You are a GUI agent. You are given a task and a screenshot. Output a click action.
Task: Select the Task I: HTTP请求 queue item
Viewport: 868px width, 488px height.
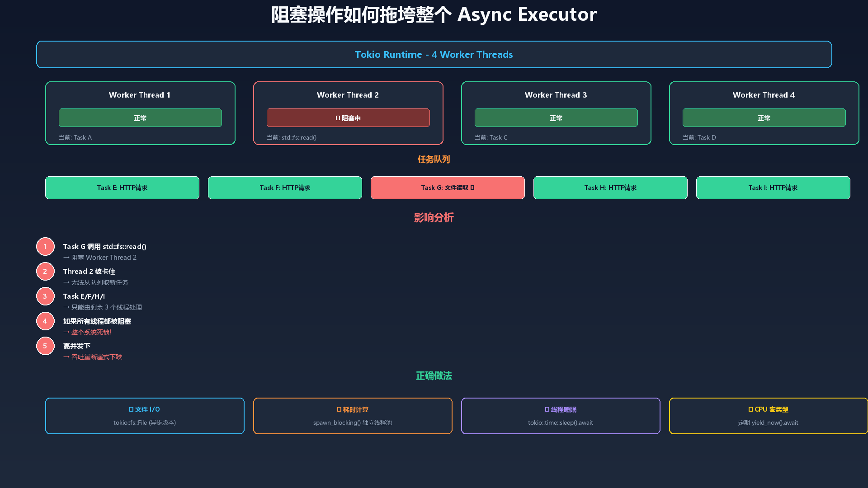tap(773, 188)
